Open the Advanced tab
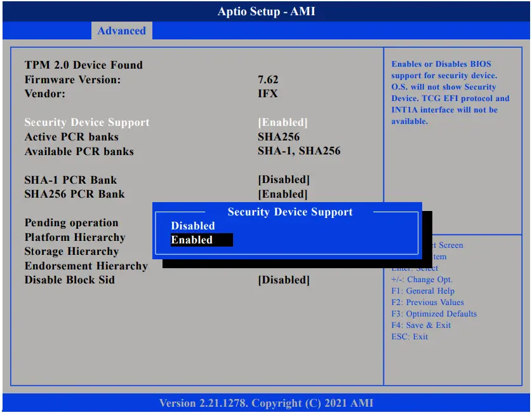This screenshot has width=532, height=415. click(121, 31)
